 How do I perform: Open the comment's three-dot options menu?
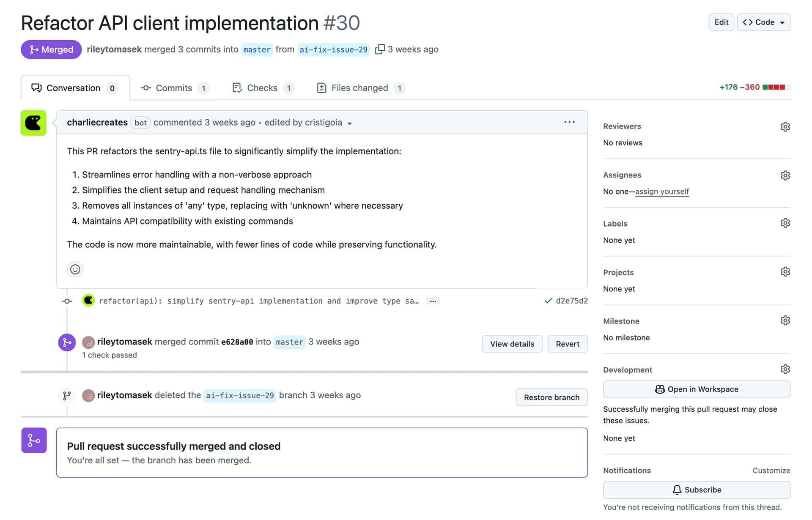[x=569, y=122]
